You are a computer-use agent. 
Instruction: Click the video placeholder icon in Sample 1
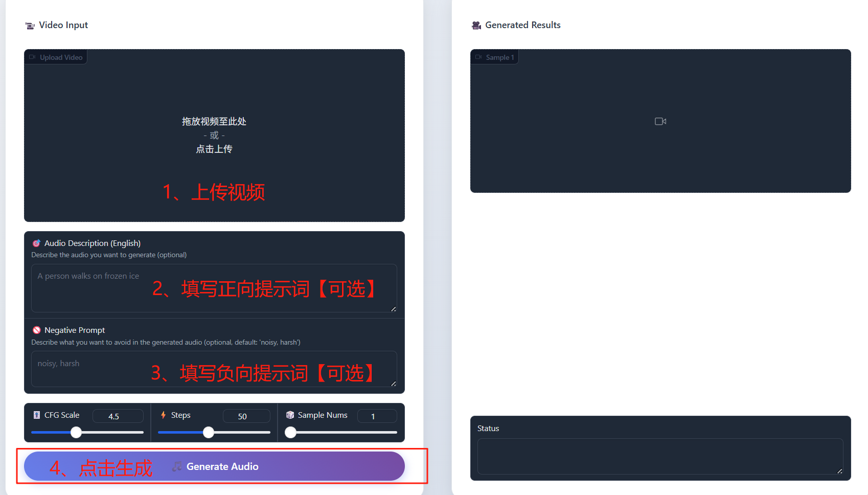coord(660,121)
